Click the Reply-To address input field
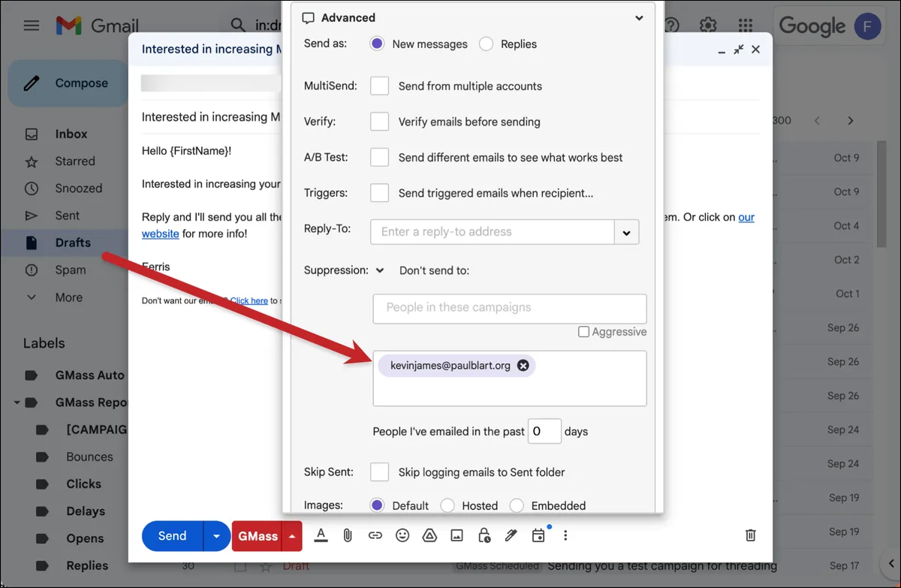This screenshot has width=901, height=588. point(493,232)
